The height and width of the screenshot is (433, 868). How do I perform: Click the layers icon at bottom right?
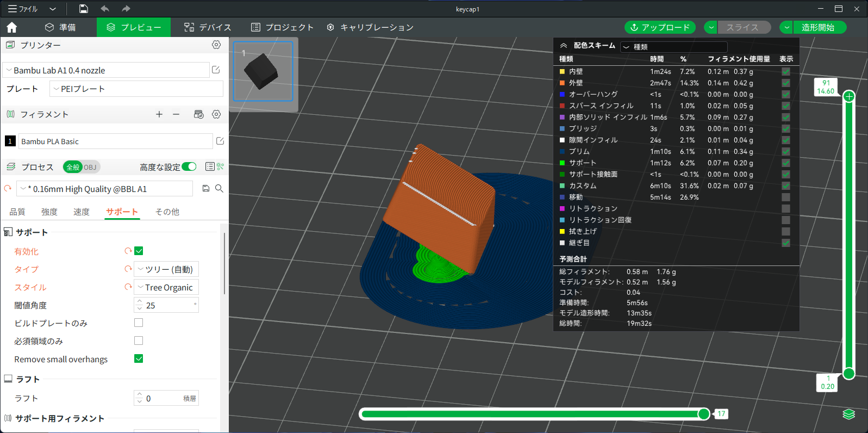point(848,415)
